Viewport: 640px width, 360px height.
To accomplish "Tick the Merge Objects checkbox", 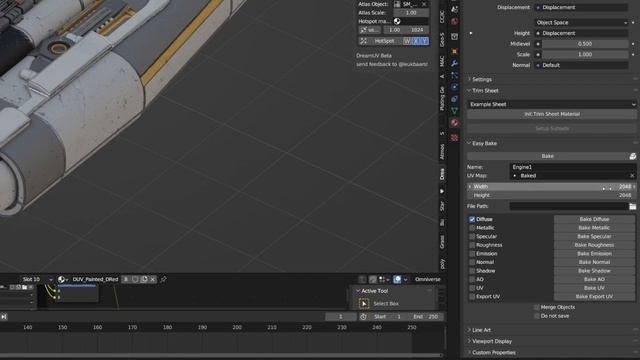I will coord(536,307).
